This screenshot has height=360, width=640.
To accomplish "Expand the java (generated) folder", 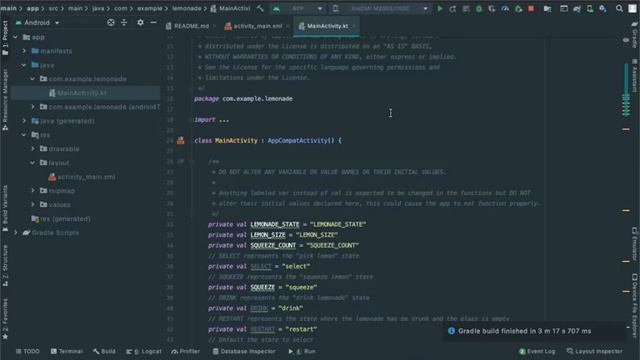I will [x=24, y=121].
